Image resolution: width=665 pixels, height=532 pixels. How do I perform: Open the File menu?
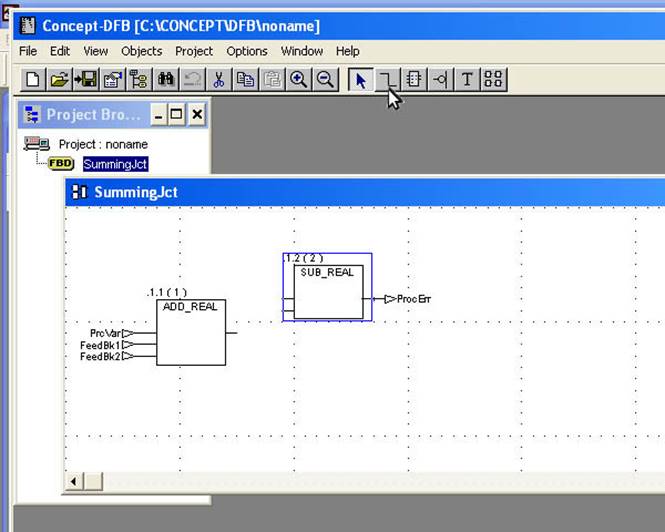point(28,51)
